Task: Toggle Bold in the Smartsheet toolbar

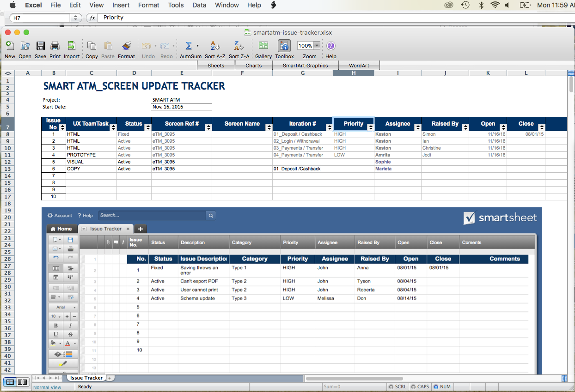Action: (56, 326)
